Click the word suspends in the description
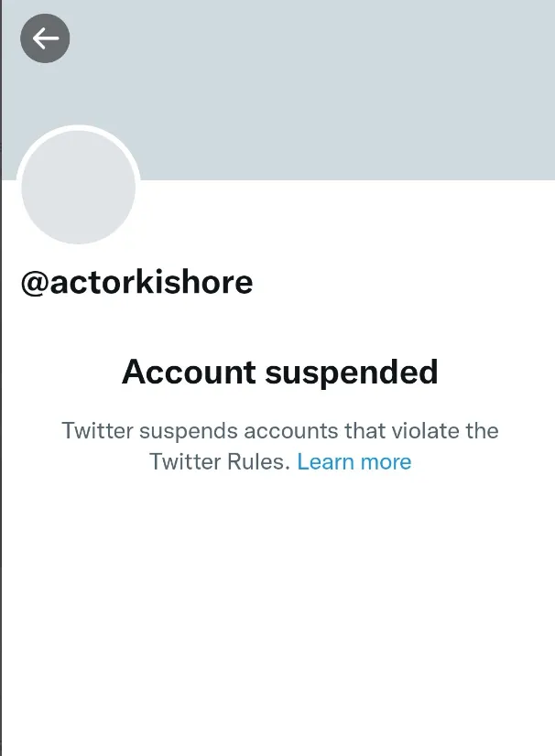 tap(189, 431)
